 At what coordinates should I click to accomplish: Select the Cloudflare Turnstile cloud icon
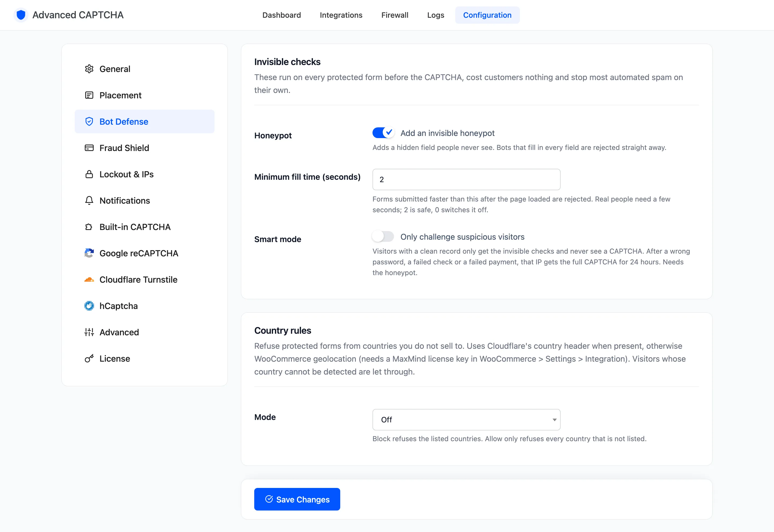(x=89, y=280)
